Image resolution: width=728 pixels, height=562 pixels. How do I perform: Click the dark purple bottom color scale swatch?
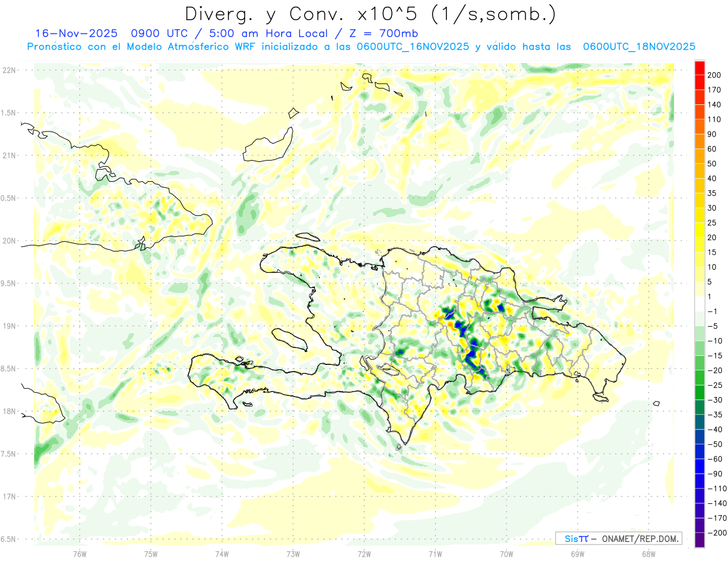[x=700, y=540]
